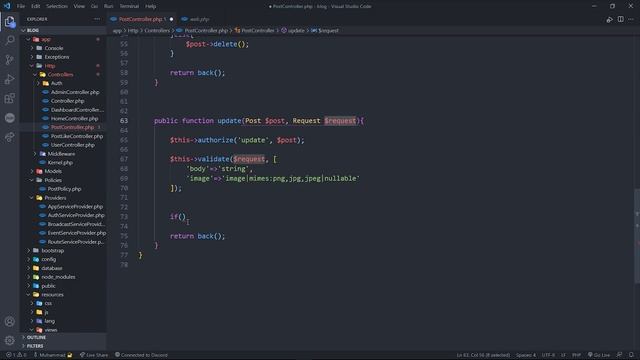The image size is (640, 360).
Task: Open the View menu
Action: tap(79, 6)
